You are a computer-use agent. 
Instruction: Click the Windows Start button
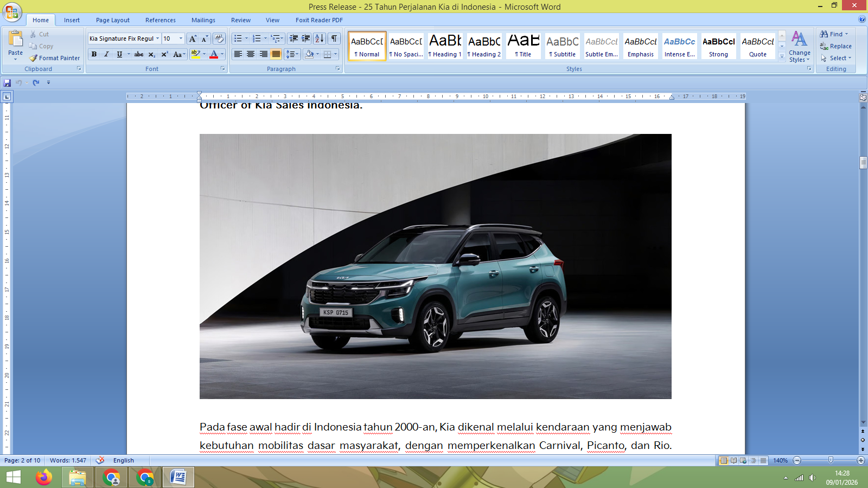click(13, 478)
